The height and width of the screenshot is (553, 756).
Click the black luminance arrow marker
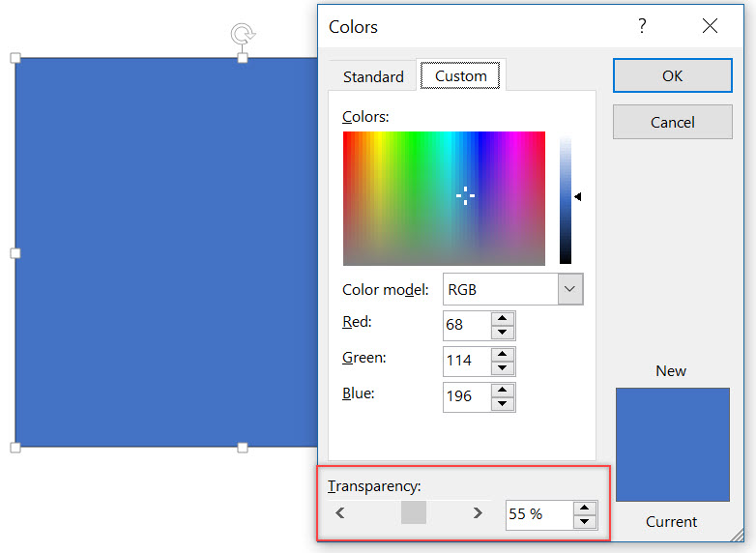coord(577,196)
